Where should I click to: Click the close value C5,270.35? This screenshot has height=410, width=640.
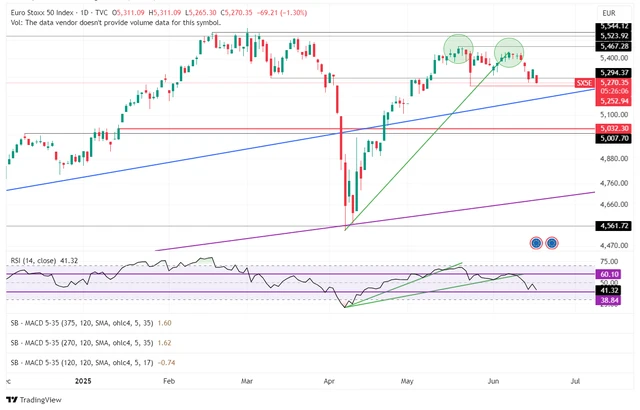(x=236, y=13)
